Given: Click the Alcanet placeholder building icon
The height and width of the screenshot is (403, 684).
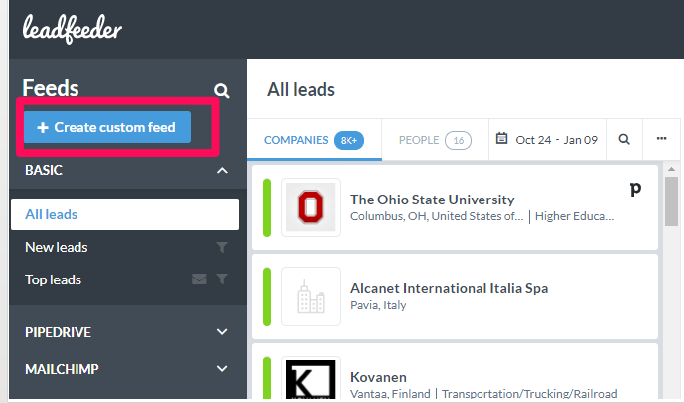Looking at the screenshot, I should coord(311,296).
